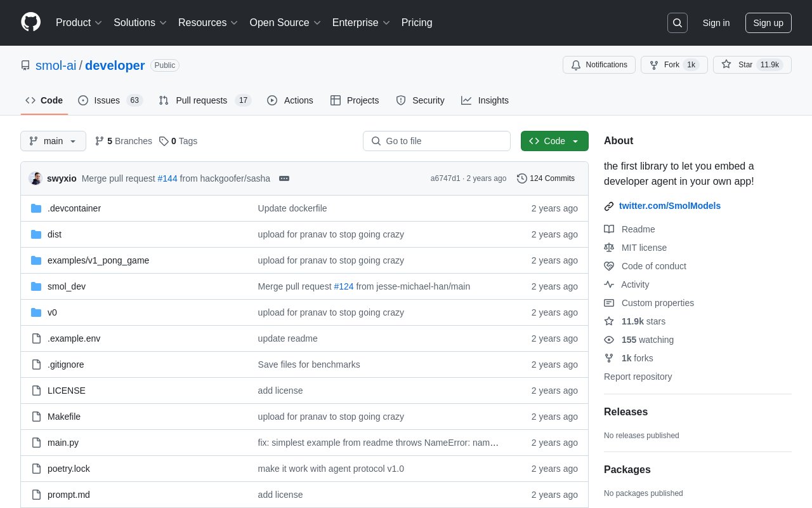The height and width of the screenshot is (508, 812).
Task: Click the pulse icon next to Activity
Action: click(x=609, y=284)
